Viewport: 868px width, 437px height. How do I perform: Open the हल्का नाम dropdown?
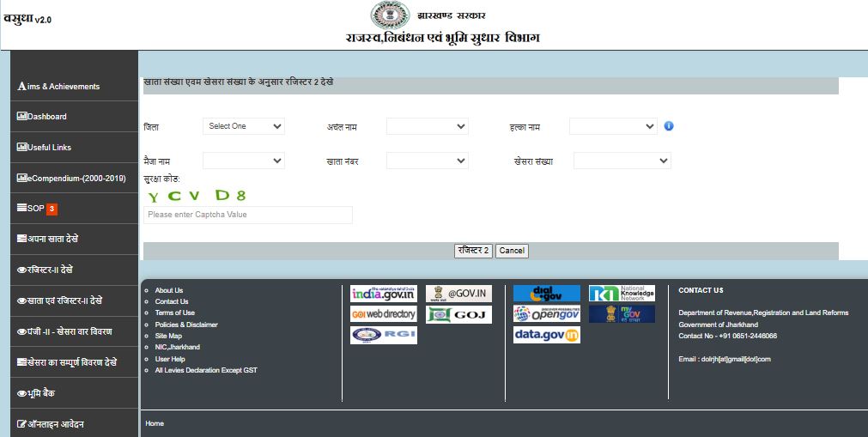tap(613, 126)
